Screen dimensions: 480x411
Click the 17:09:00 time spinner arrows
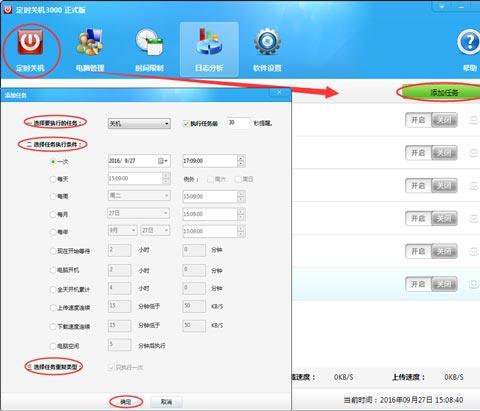coord(241,161)
